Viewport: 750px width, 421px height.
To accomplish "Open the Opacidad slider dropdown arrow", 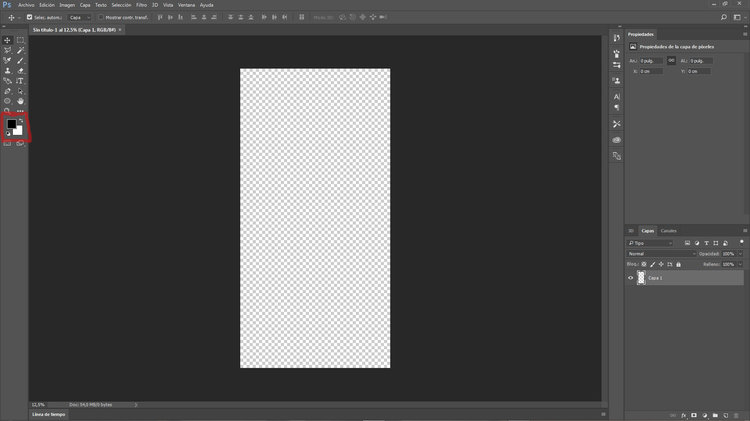I will coord(740,254).
